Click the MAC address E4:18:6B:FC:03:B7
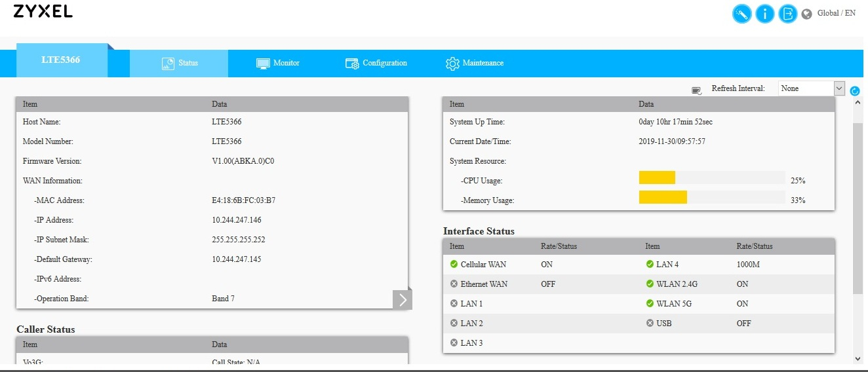 click(244, 200)
